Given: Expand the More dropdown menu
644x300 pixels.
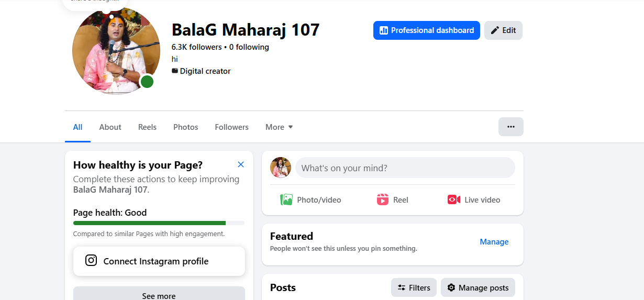Looking at the screenshot, I should (x=279, y=127).
